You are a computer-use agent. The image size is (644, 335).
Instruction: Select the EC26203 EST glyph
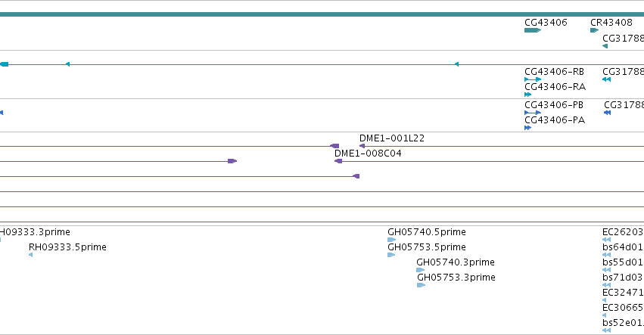click(607, 240)
